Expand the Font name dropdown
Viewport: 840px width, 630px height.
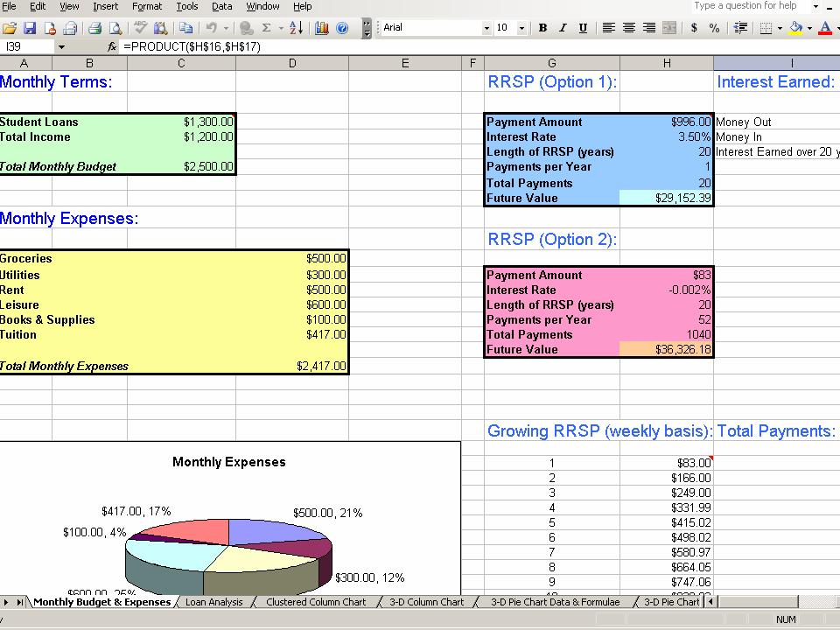486,28
